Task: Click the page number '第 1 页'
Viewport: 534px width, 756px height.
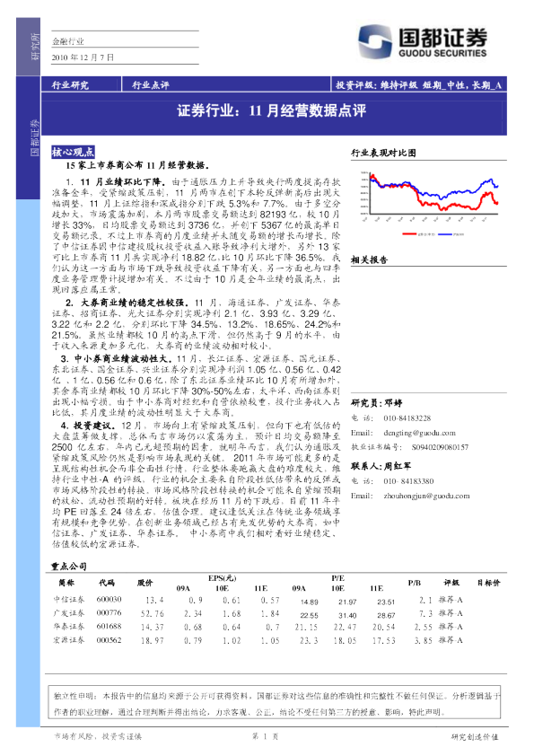Action: pyautogui.click(x=265, y=736)
